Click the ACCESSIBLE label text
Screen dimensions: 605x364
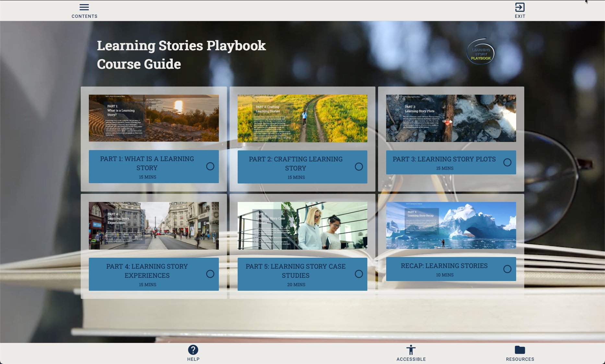coord(411,359)
